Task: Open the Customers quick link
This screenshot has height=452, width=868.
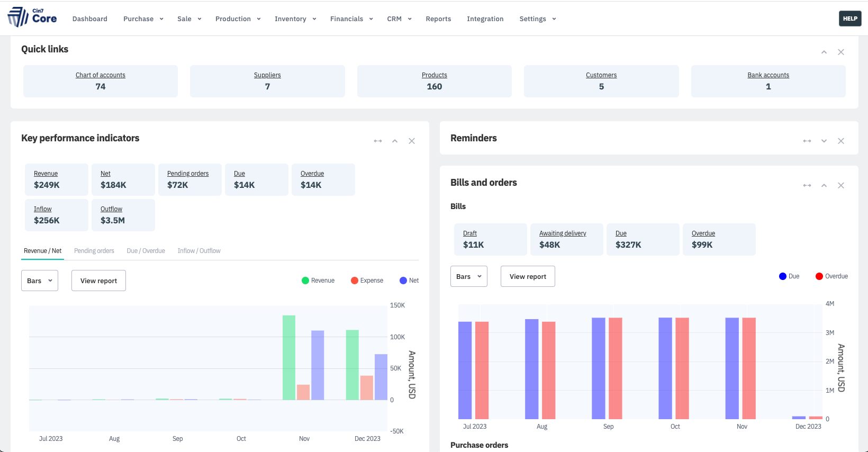Action: point(601,75)
